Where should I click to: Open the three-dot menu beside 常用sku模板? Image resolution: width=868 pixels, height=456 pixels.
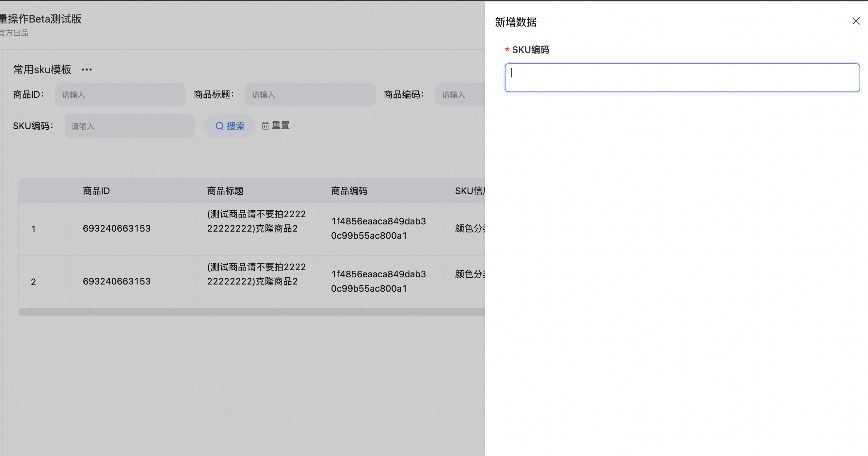(87, 70)
